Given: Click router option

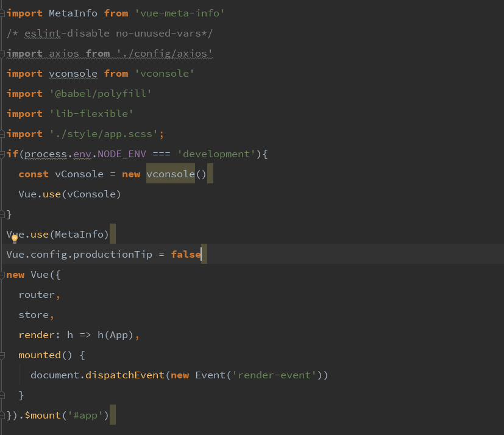Looking at the screenshot, I should pos(37,295).
